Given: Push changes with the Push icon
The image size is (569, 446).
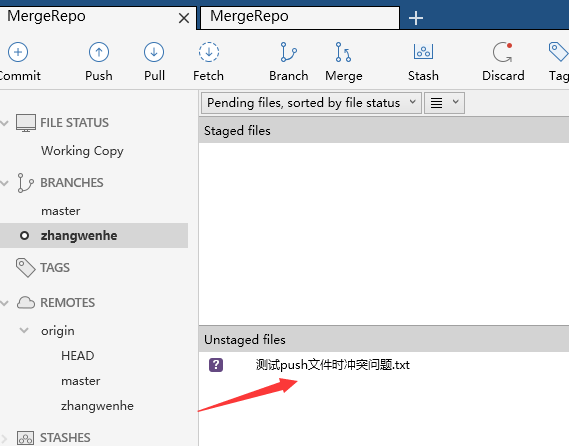Looking at the screenshot, I should click(x=99, y=52).
